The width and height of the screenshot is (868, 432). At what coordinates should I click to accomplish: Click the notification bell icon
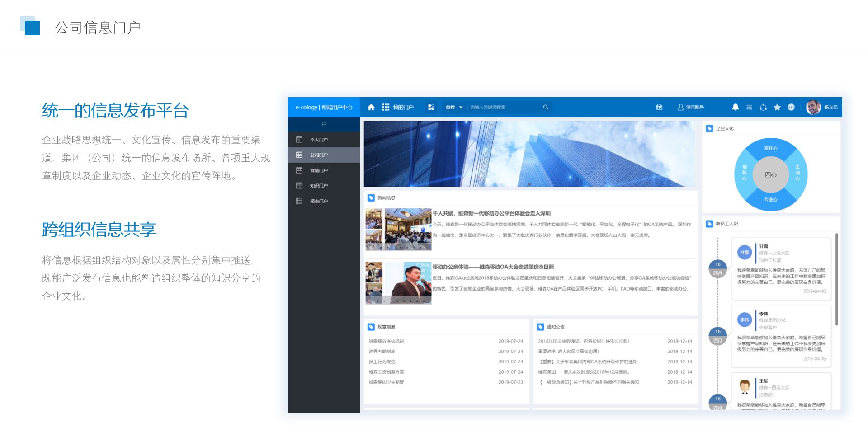click(736, 107)
